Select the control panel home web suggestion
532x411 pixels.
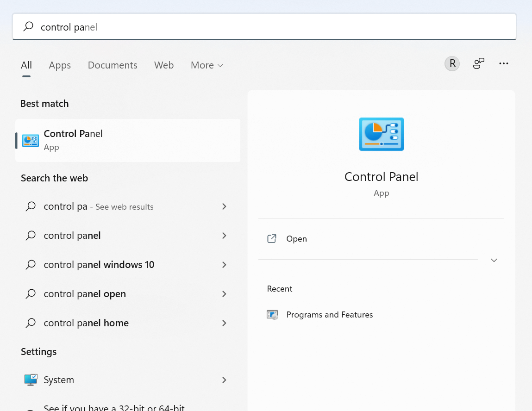pyautogui.click(x=86, y=323)
